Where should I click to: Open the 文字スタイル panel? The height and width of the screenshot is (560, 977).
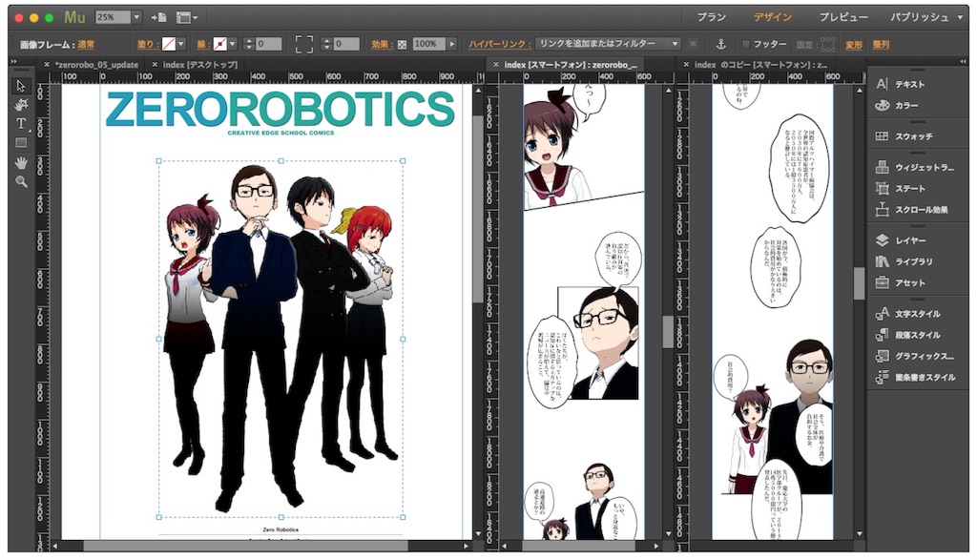point(908,313)
